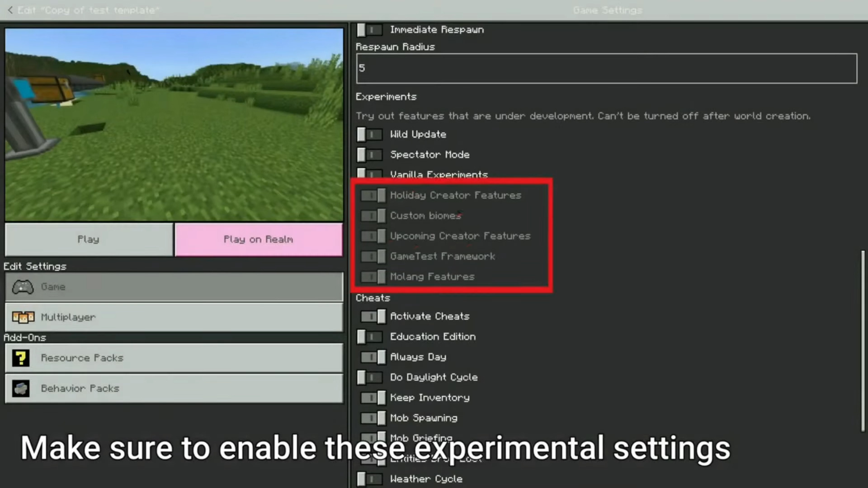868x488 pixels.
Task: Click the 'Experiments' section heading
Action: point(386,97)
